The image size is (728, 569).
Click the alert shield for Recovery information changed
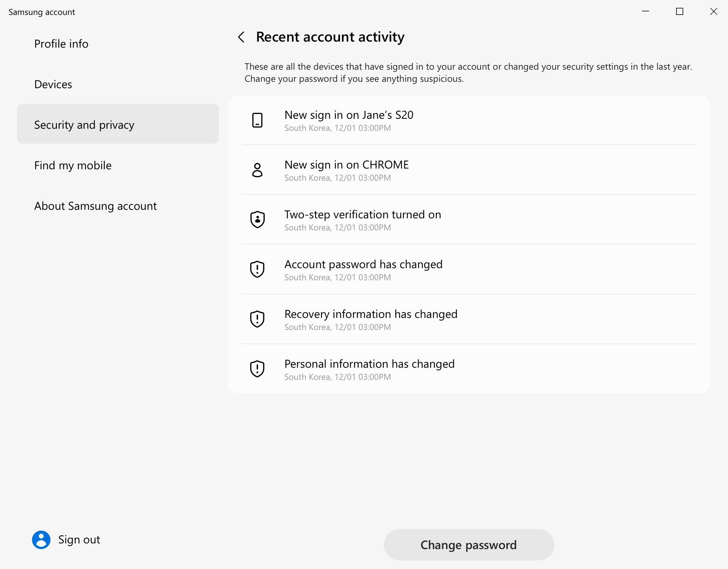click(x=257, y=319)
